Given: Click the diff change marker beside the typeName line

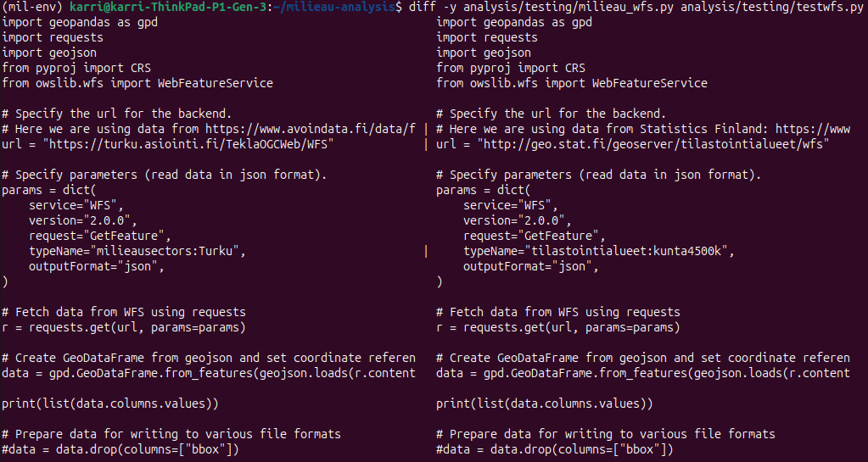Looking at the screenshot, I should tap(424, 251).
